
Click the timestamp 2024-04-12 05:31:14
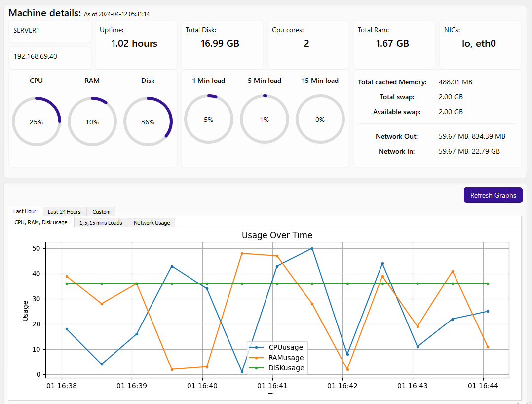(x=124, y=14)
